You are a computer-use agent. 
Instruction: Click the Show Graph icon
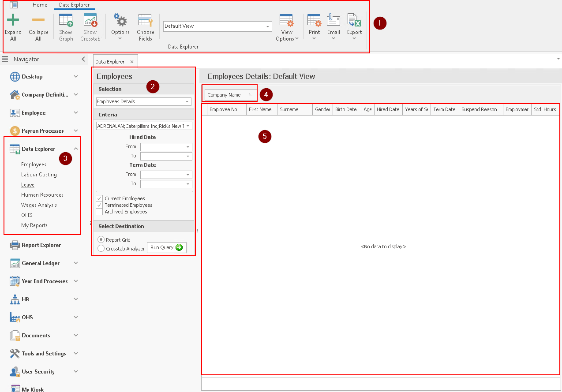click(x=66, y=20)
